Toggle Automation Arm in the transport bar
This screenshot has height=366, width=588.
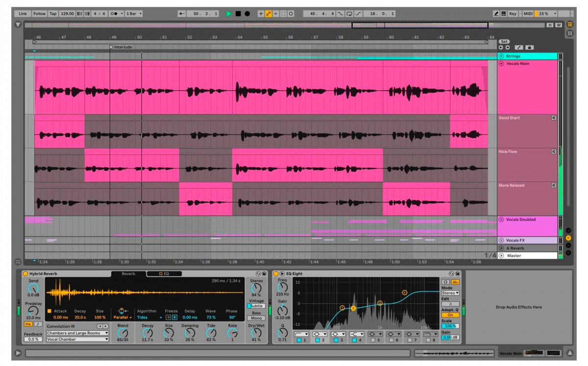[x=269, y=14]
